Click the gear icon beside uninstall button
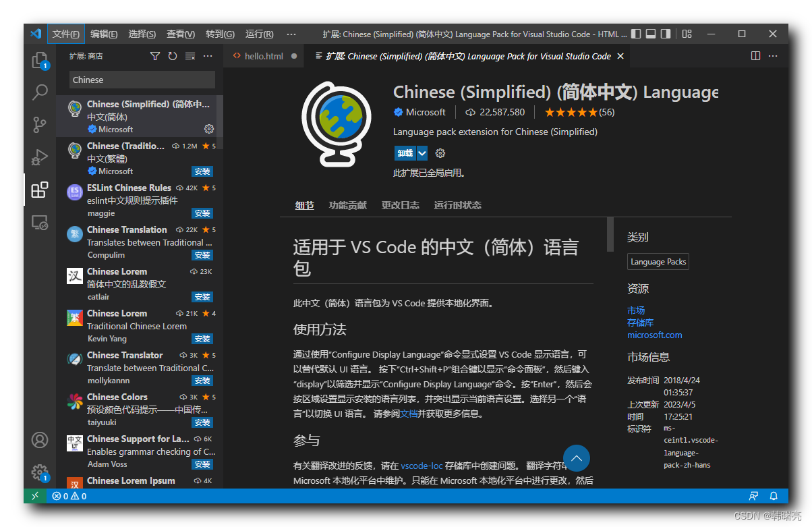This screenshot has width=812, height=527. click(440, 153)
